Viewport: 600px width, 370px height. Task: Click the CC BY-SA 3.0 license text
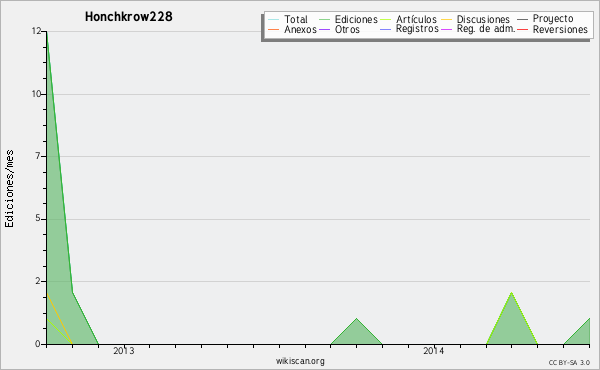click(x=569, y=362)
